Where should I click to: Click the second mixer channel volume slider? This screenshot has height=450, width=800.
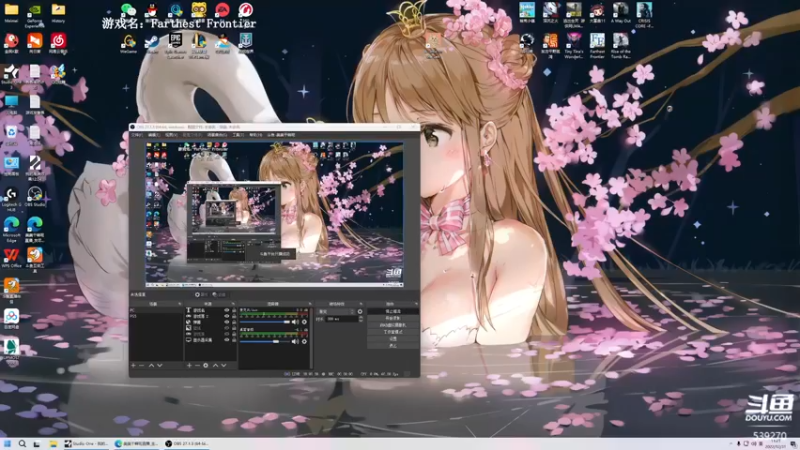(265, 341)
